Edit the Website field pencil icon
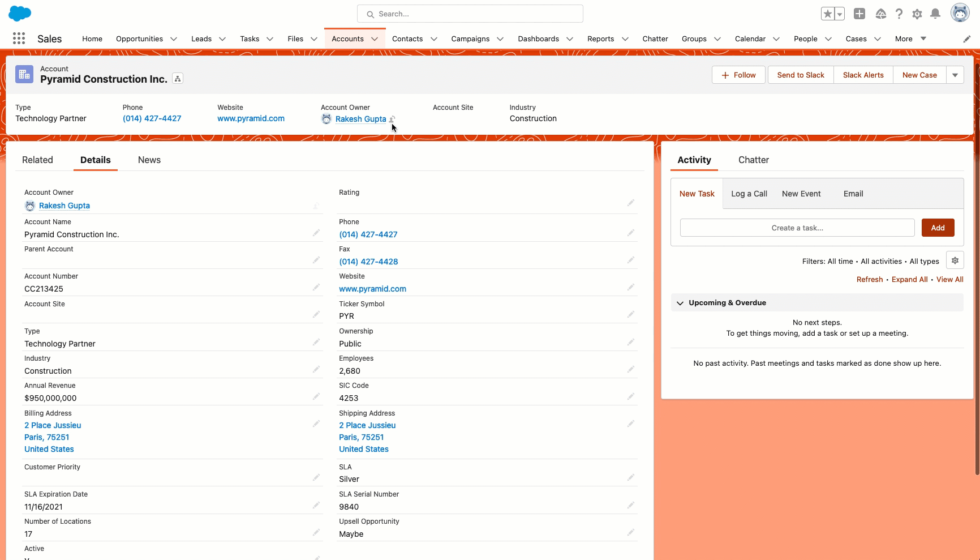Screen dimensions: 980x560 click(630, 287)
